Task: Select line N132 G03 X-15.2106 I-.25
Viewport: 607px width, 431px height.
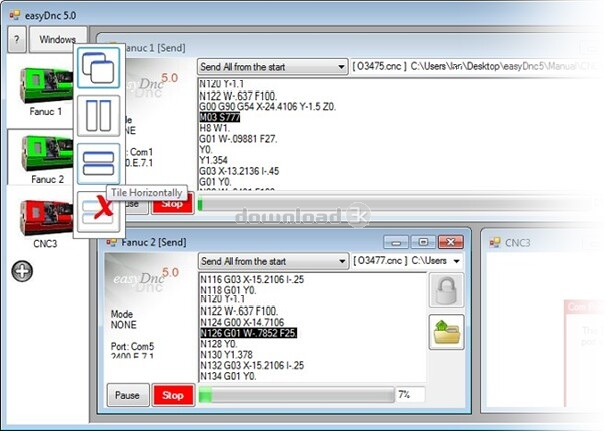Action: 252,365
